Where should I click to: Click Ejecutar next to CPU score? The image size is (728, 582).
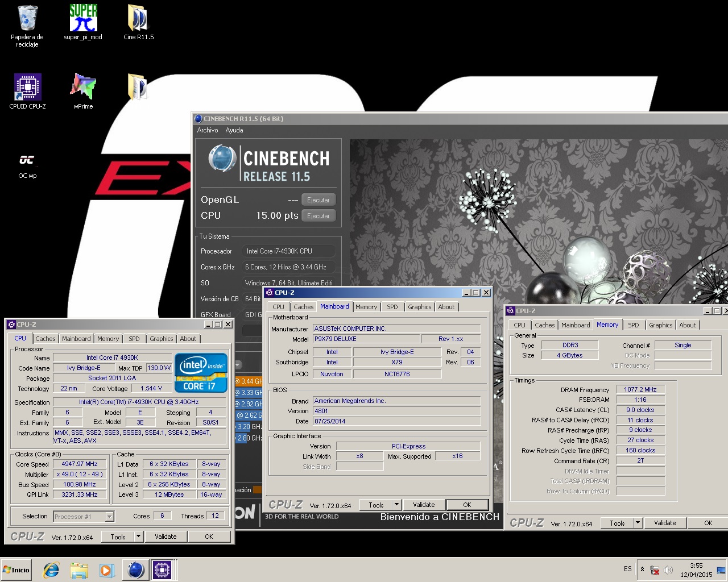coord(318,216)
